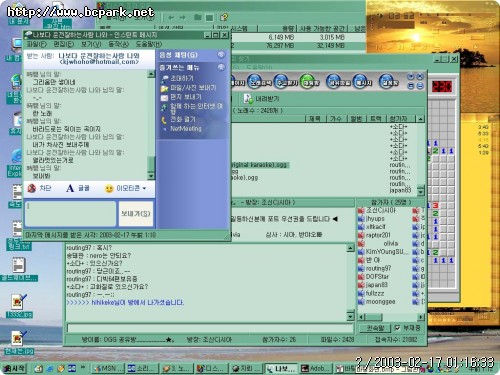
Task: Select participant hyups in participant list
Action: tap(375, 219)
